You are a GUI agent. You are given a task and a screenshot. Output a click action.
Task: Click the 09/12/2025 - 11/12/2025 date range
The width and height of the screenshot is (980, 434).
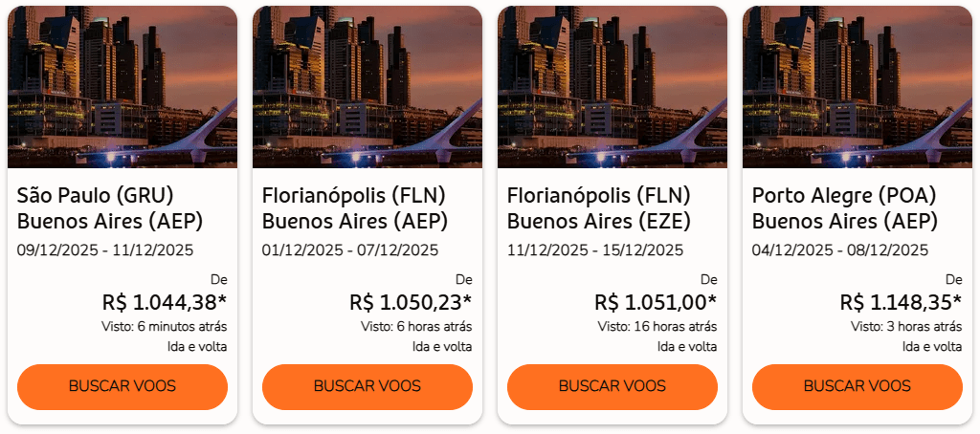pyautogui.click(x=105, y=250)
